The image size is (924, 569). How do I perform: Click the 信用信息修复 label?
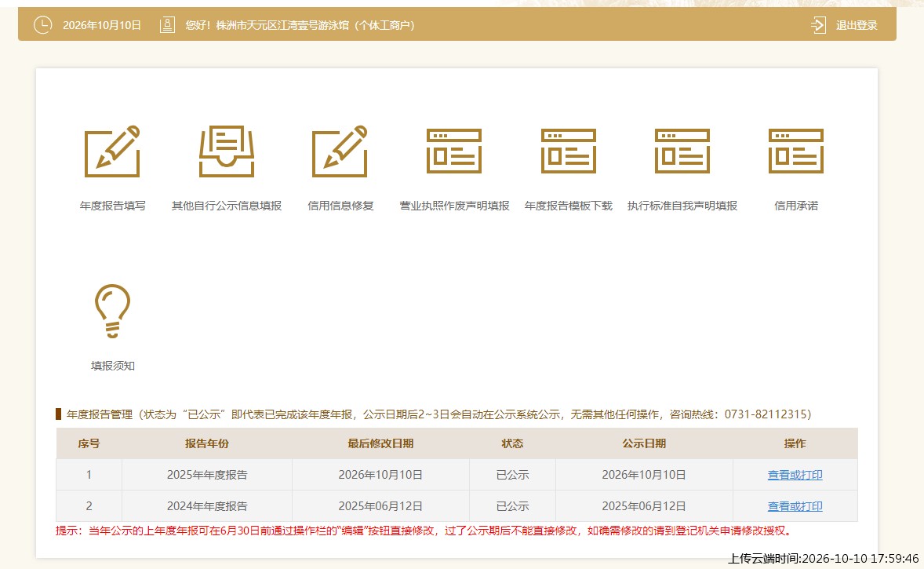(x=340, y=206)
